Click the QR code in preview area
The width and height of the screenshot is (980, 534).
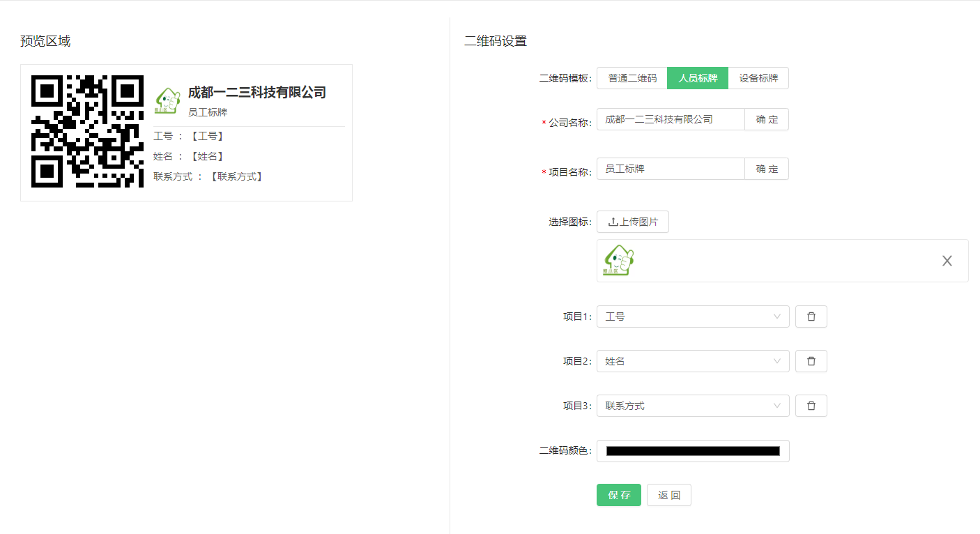coord(88,132)
